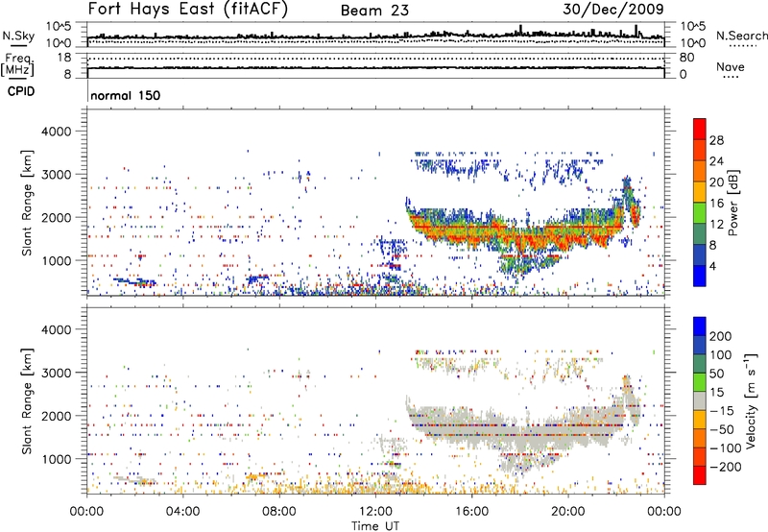Select the '-50' velocity scale label

click(x=722, y=429)
